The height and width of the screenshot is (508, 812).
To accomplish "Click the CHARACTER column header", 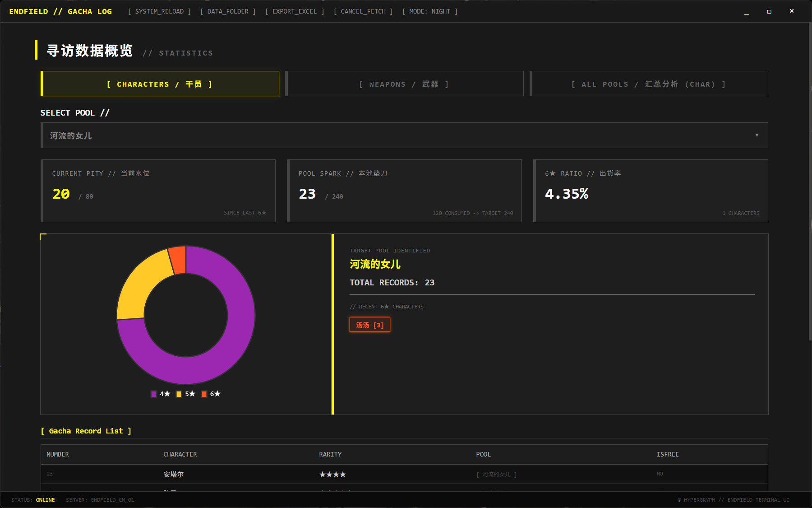I will (180, 454).
